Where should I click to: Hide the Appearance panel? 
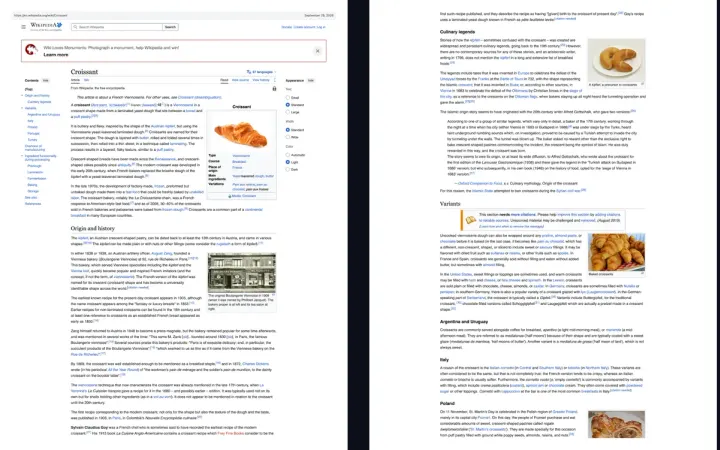click(x=311, y=80)
